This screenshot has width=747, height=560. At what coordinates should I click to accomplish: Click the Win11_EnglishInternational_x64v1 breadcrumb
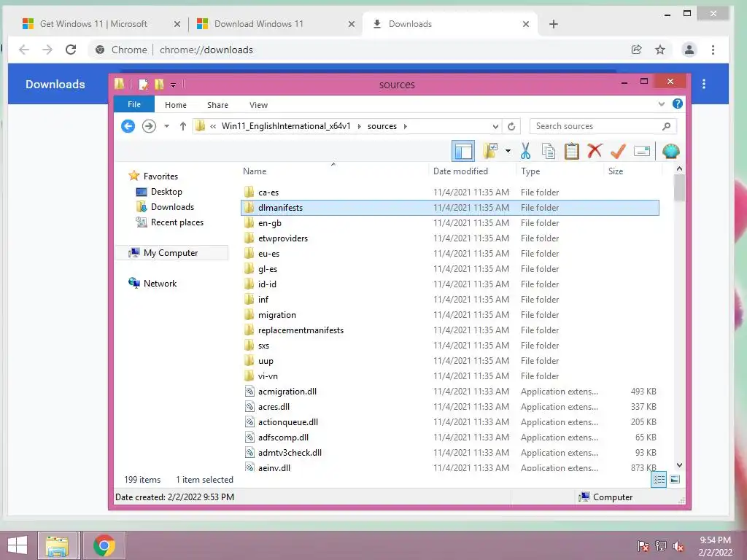tap(286, 126)
